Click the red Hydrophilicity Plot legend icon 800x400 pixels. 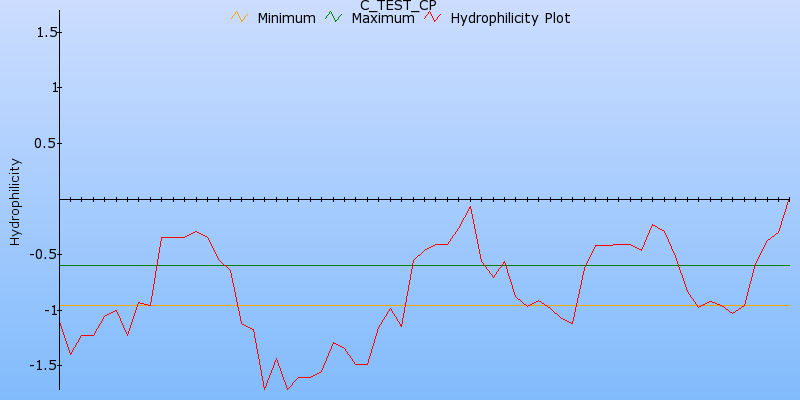click(432, 17)
